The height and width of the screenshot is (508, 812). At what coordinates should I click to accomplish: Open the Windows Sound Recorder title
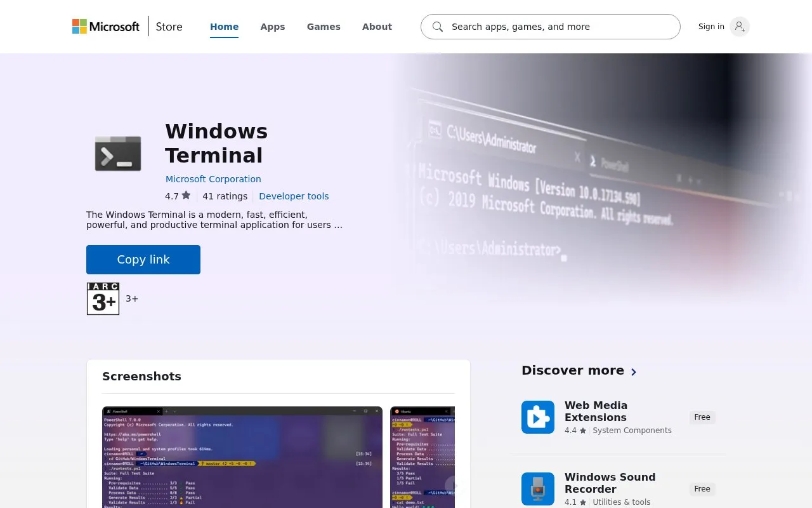click(x=610, y=483)
